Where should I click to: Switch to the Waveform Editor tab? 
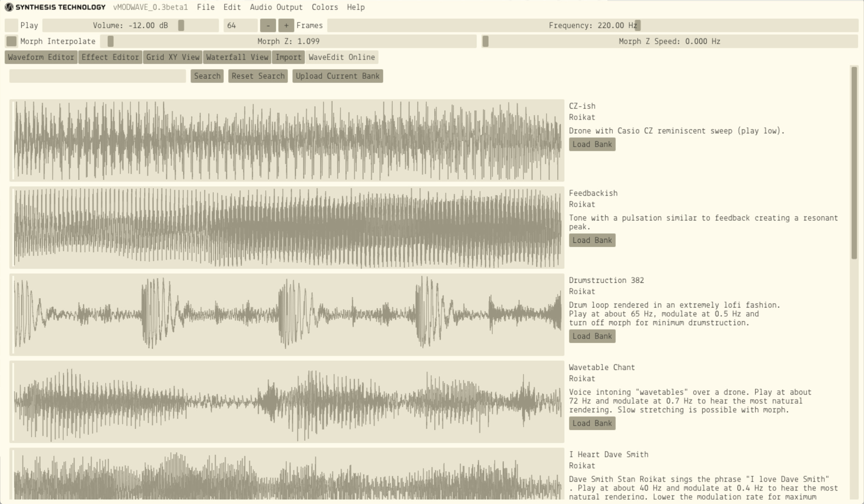tap(41, 57)
